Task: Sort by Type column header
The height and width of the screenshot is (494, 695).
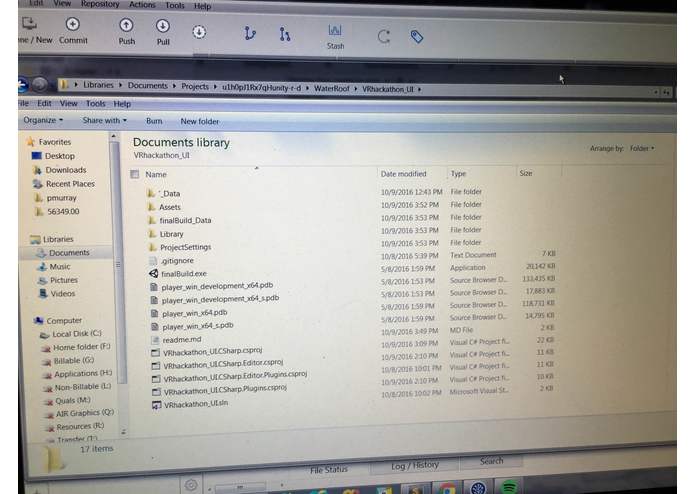Action: pos(458,173)
